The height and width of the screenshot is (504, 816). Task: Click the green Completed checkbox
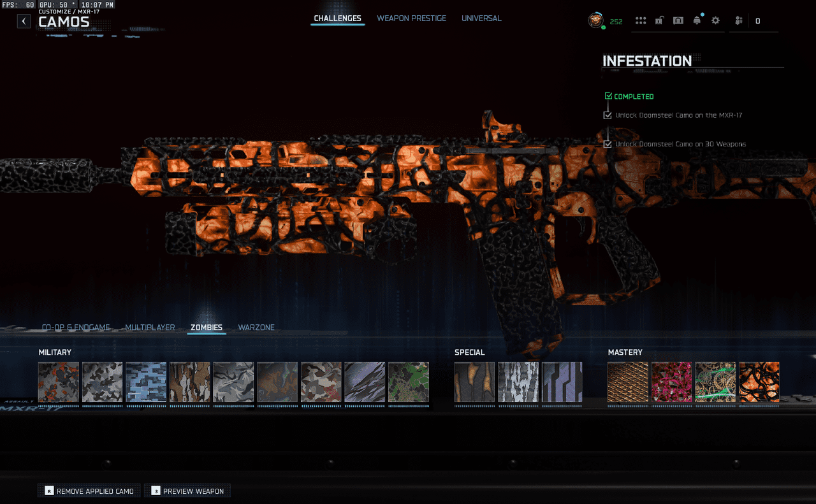(608, 96)
